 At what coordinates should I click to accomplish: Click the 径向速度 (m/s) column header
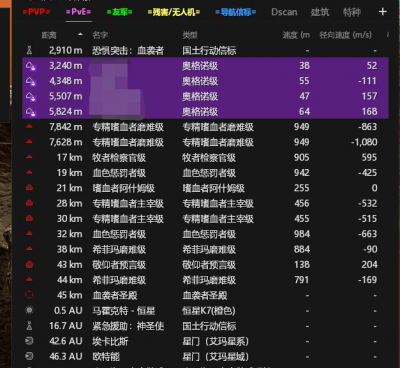coord(345,35)
